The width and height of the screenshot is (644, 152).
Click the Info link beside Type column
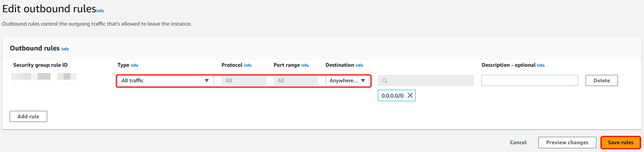pyautogui.click(x=135, y=65)
